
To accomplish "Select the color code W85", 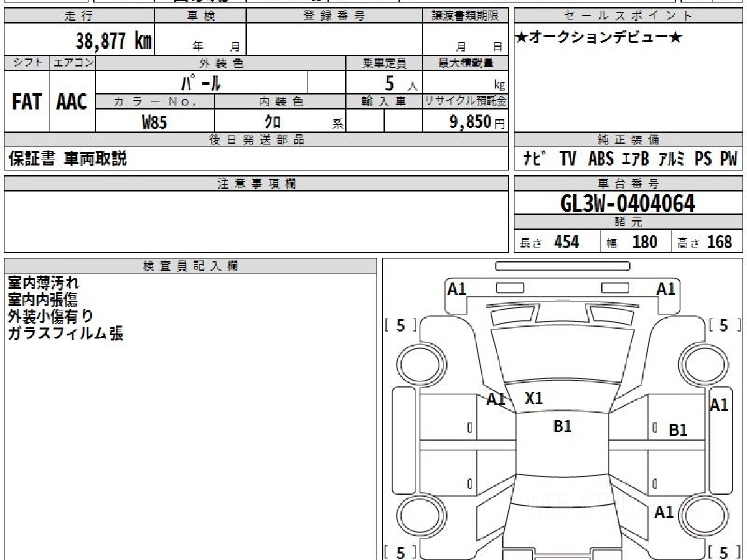I will pyautogui.click(x=154, y=122).
